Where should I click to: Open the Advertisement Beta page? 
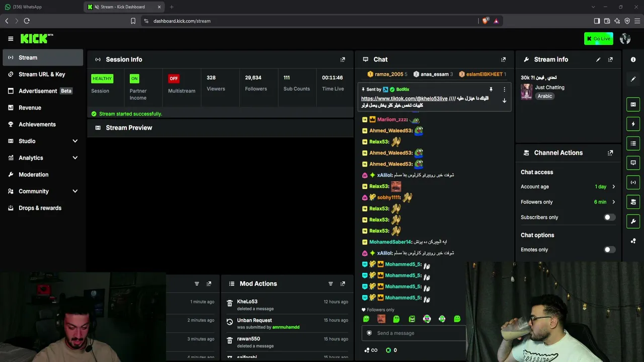(x=43, y=91)
